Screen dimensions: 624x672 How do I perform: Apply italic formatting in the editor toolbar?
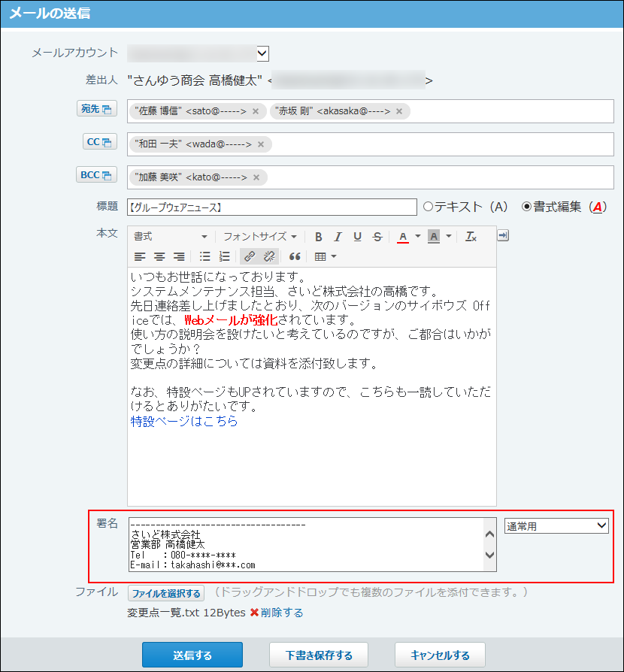(x=337, y=236)
